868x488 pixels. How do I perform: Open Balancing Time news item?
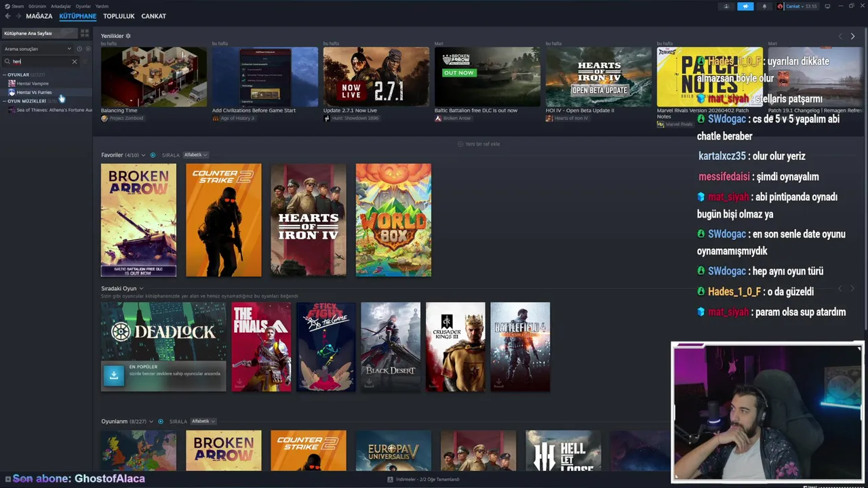[x=154, y=77]
